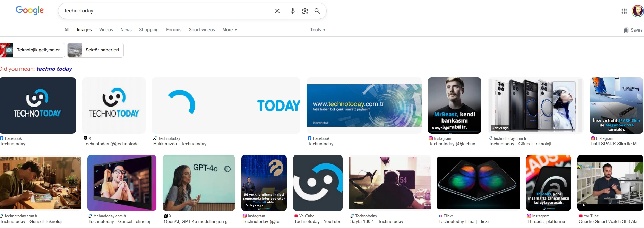644x228 pixels.
Task: Open the Google apps grid
Action: pyautogui.click(x=624, y=11)
